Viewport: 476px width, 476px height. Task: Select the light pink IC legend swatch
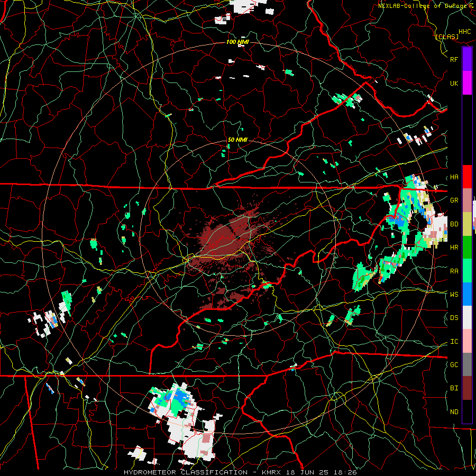(467, 341)
